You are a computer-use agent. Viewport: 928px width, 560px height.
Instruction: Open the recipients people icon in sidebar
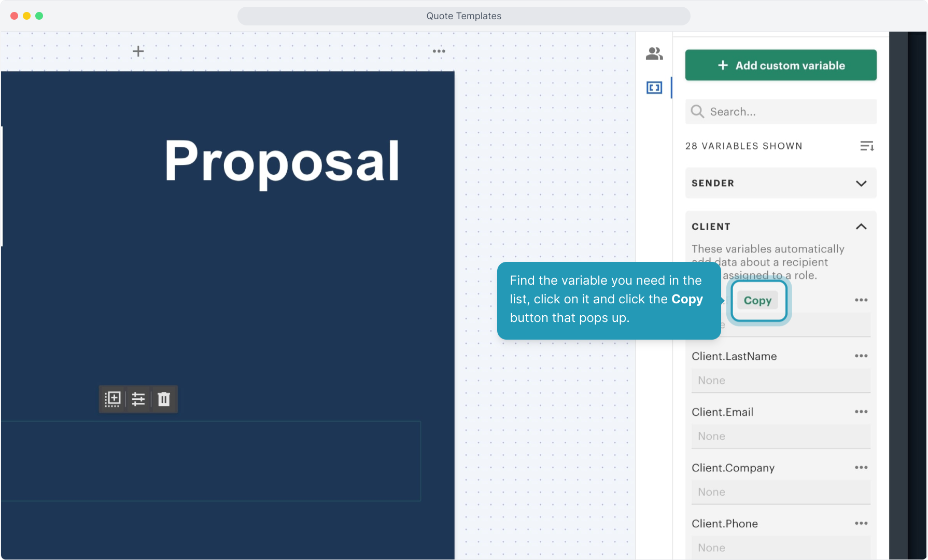click(x=654, y=53)
